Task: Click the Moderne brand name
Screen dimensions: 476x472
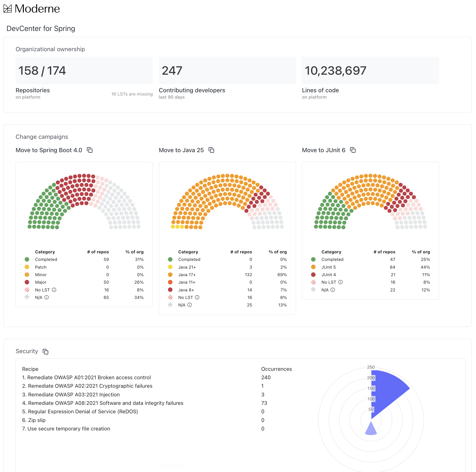Action: pyautogui.click(x=37, y=9)
